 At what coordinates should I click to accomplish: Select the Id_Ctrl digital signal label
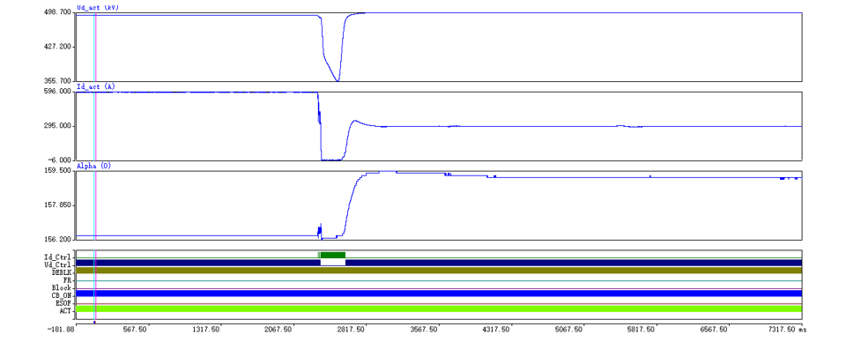click(x=58, y=257)
